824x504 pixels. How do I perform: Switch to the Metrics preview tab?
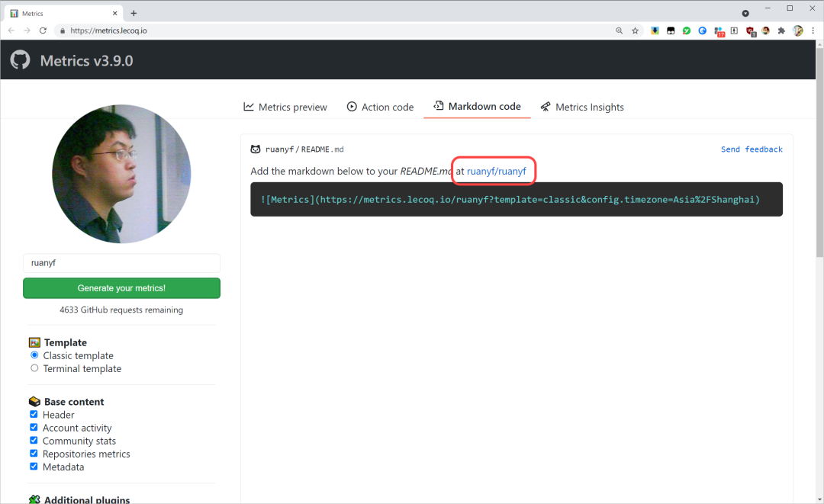point(285,107)
